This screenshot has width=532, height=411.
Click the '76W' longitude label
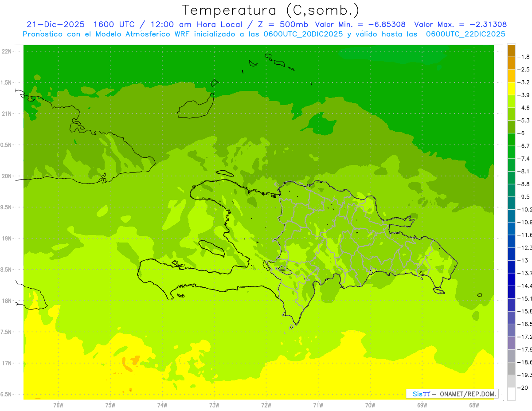tap(58, 405)
